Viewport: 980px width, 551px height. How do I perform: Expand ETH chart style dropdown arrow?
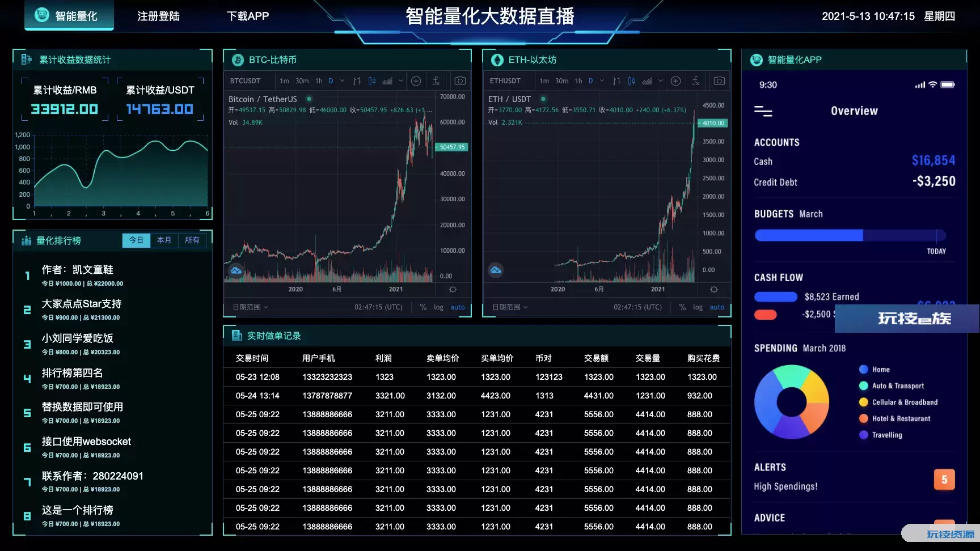(660, 81)
